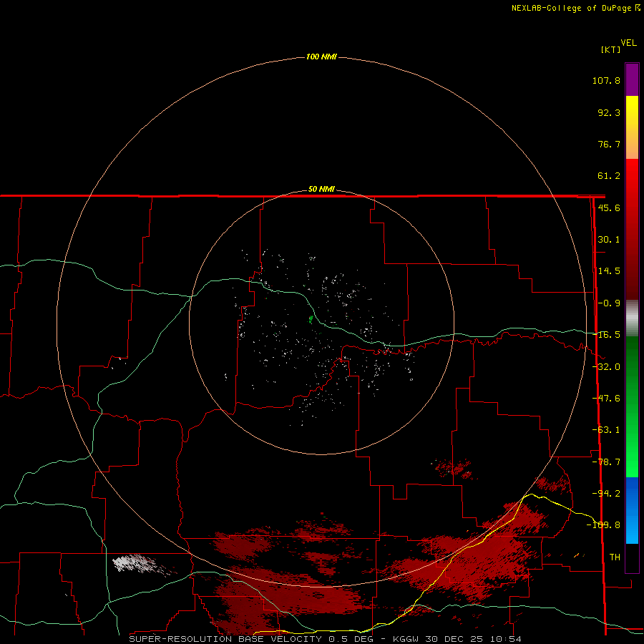Click the purple top segment of color bar
Viewport: 644px width, 644px height.
632,79
